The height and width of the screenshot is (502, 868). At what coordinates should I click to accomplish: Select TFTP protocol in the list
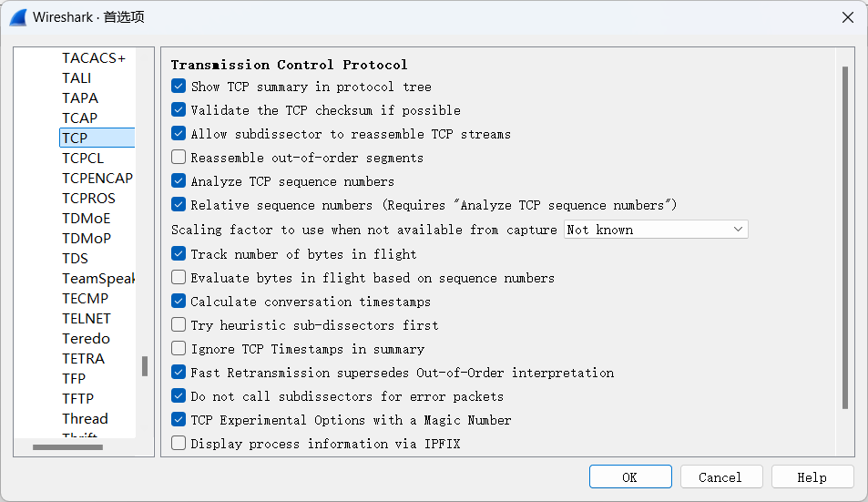point(78,398)
